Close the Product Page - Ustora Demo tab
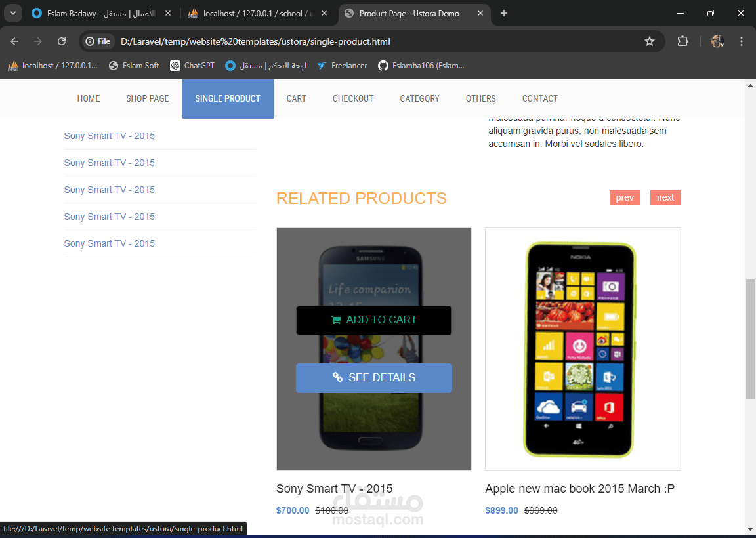 tap(480, 14)
